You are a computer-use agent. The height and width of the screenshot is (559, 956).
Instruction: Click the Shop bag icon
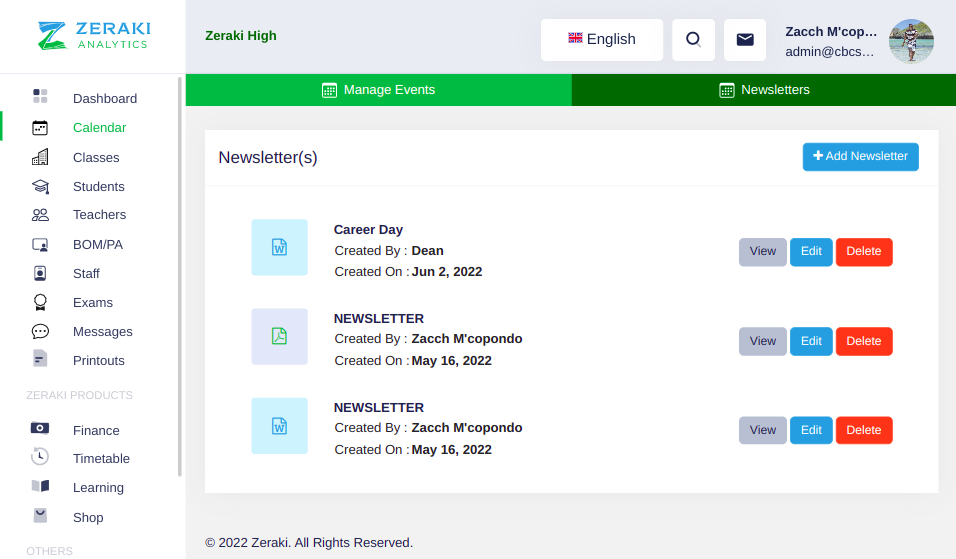(40, 515)
